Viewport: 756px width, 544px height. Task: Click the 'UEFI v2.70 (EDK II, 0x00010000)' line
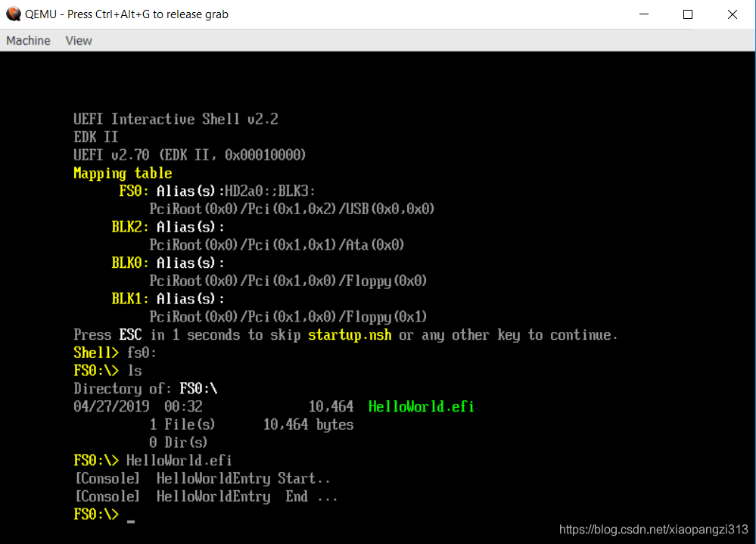pos(189,155)
